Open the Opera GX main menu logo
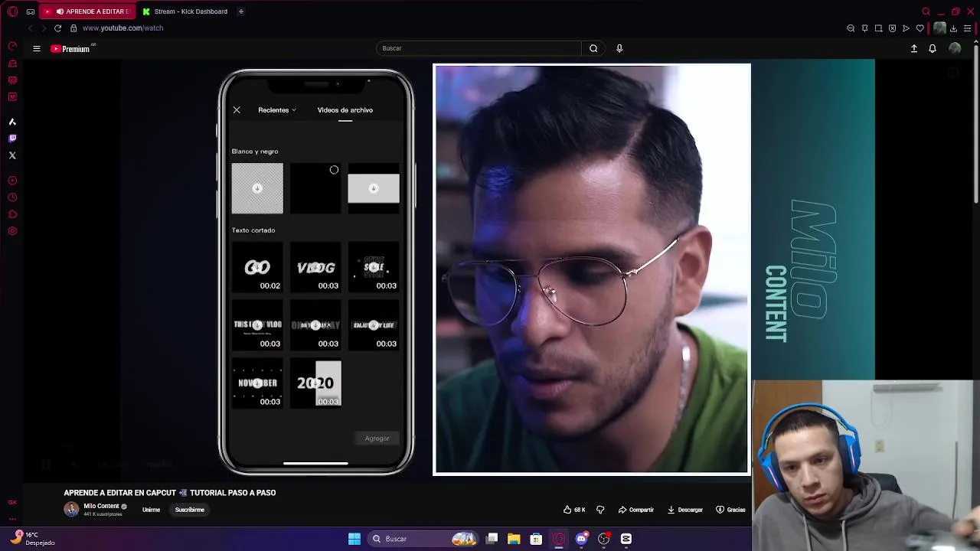This screenshot has height=551, width=980. pyautogui.click(x=12, y=11)
